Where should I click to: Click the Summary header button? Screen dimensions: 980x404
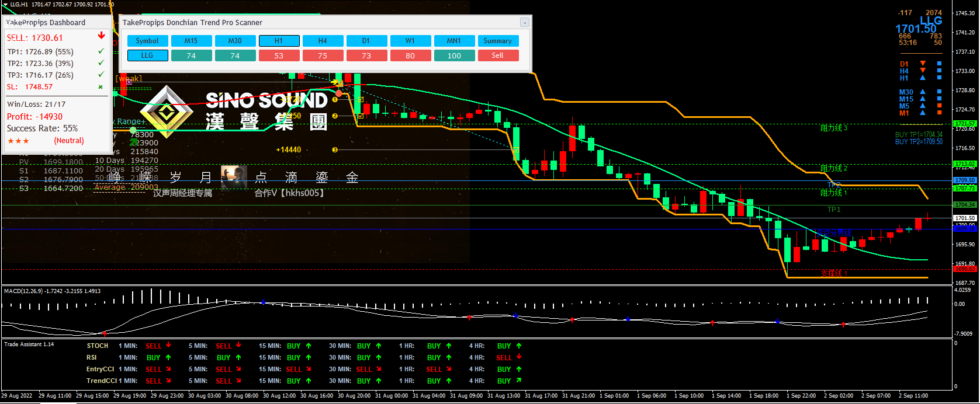[498, 41]
